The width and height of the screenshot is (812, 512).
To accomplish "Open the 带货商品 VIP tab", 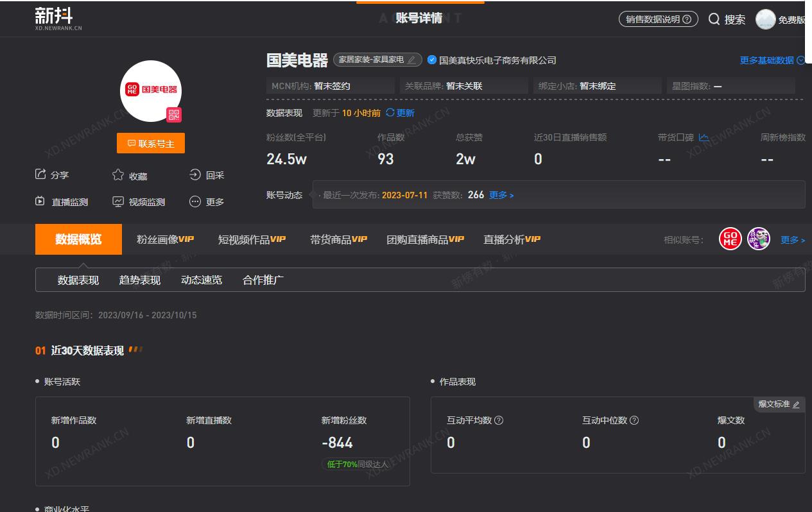I will [x=338, y=239].
